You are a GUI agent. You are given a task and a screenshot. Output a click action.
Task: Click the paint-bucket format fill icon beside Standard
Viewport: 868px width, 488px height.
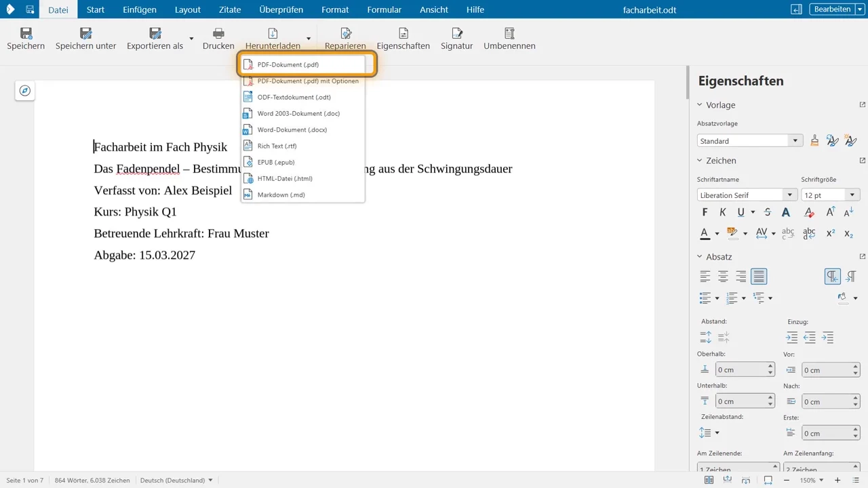click(x=814, y=140)
